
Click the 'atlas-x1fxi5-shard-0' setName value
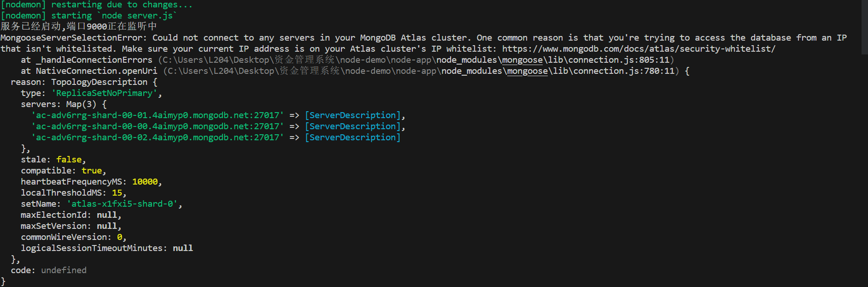(x=122, y=204)
